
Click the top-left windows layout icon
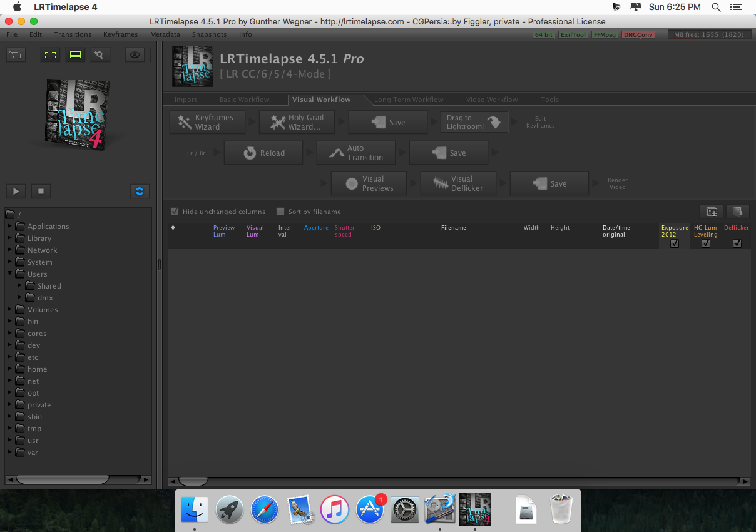tap(14, 54)
